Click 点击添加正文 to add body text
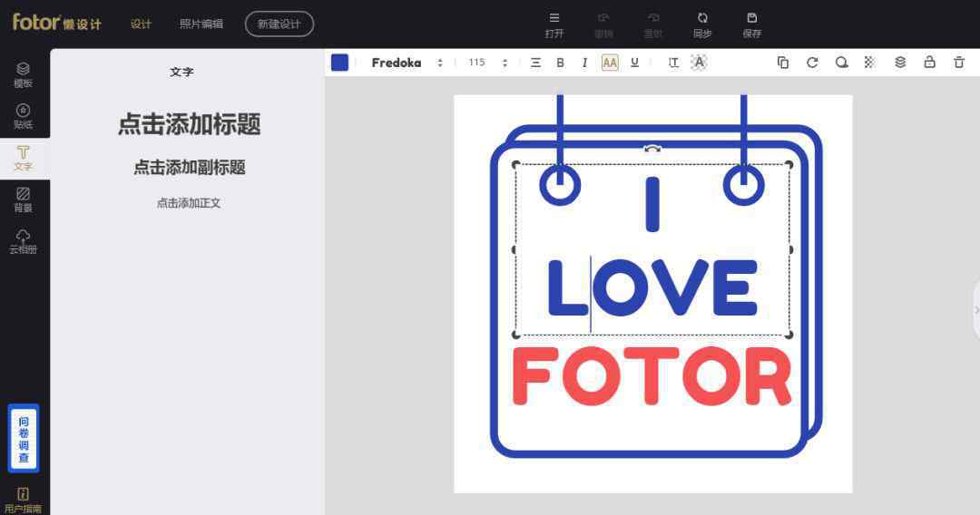Viewport: 980px width, 515px height. tap(188, 203)
